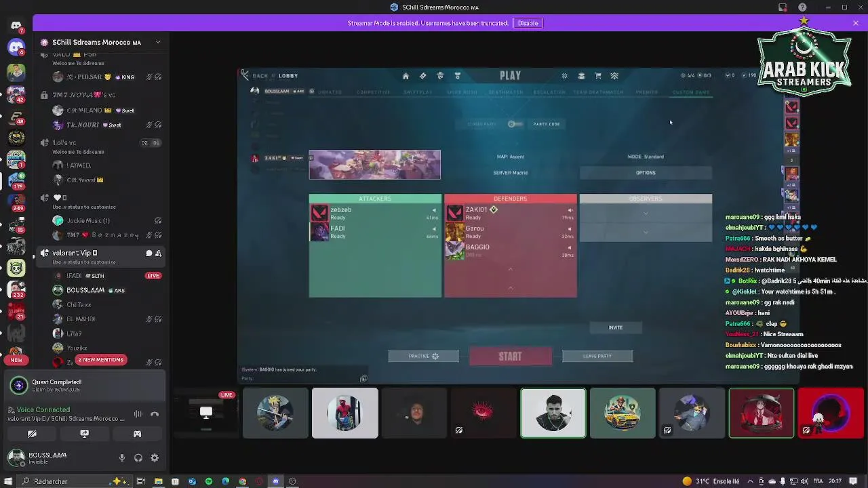Viewport: 868px width, 488px height.
Task: Jump to 2 NEW MENTIONS pill
Action: tap(100, 360)
